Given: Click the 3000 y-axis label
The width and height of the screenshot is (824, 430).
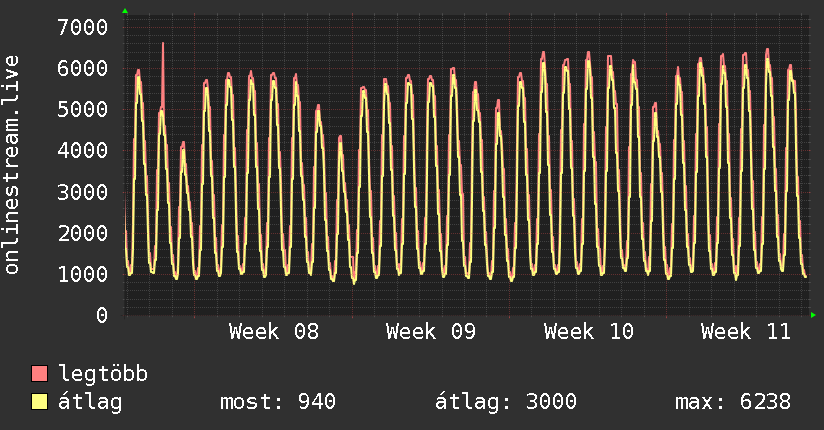Looking at the screenshot, I should 83,192.
